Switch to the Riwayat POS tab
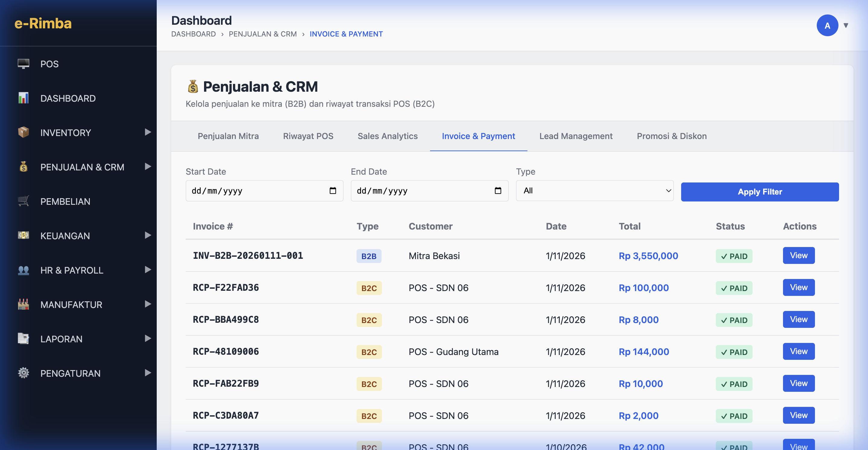The width and height of the screenshot is (868, 450). coord(308,136)
